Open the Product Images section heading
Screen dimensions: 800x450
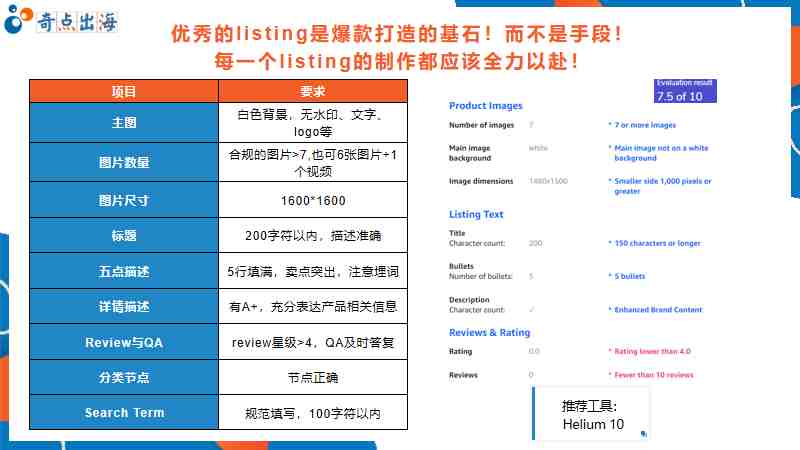tap(486, 106)
